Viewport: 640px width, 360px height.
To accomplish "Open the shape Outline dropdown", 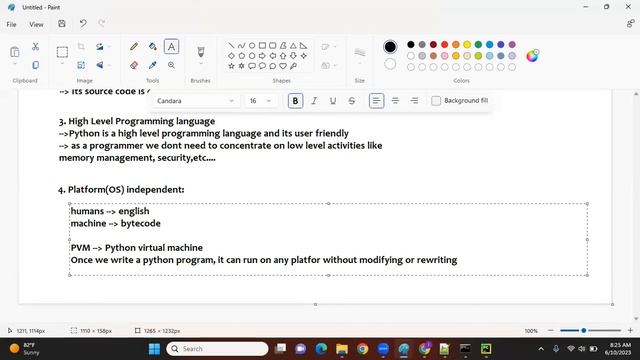I will point(329,47).
